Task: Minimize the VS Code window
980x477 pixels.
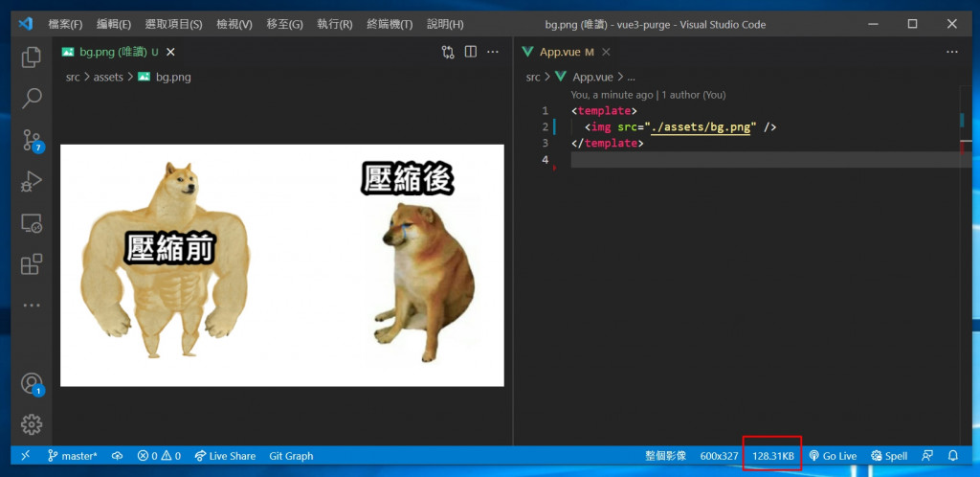Action: (x=874, y=24)
